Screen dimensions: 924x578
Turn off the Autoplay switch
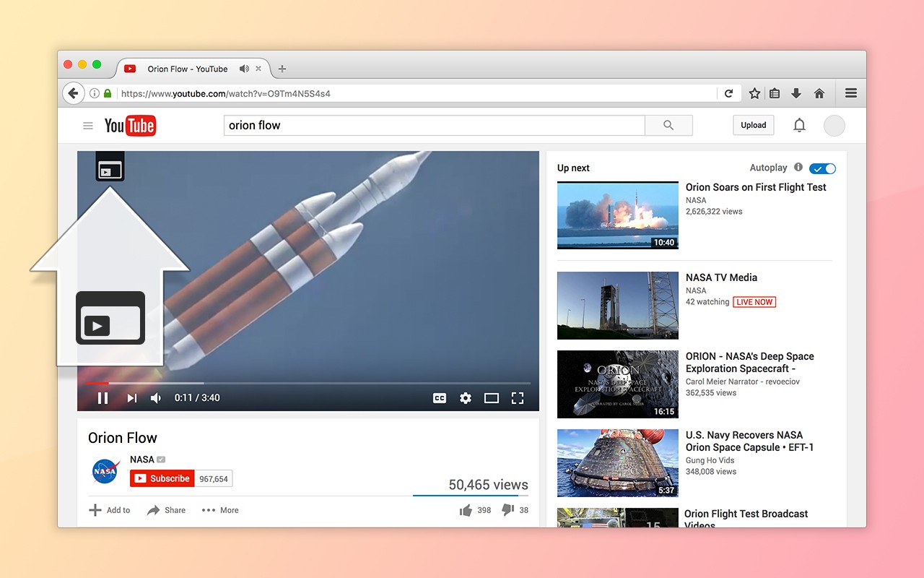coord(822,168)
